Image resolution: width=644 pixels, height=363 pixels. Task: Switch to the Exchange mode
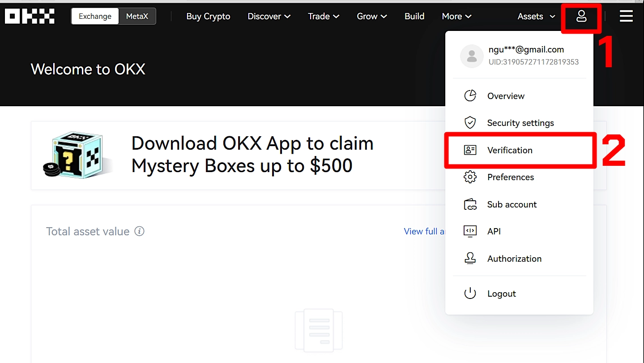[x=95, y=17]
